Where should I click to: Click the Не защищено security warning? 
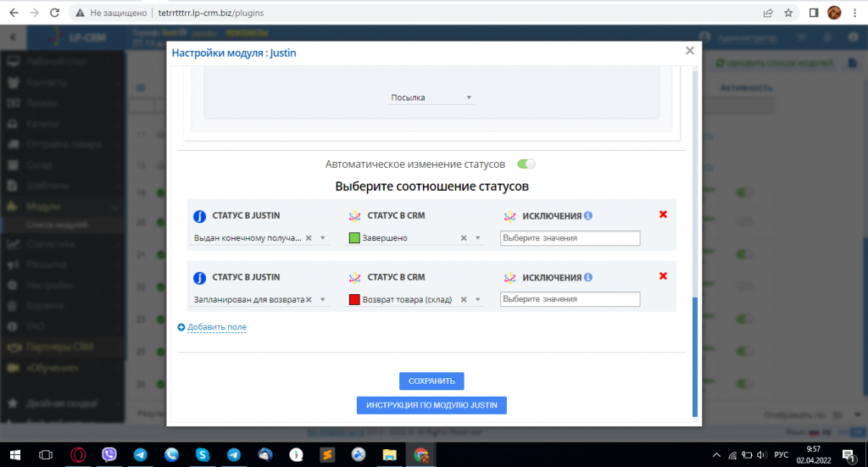(x=111, y=13)
